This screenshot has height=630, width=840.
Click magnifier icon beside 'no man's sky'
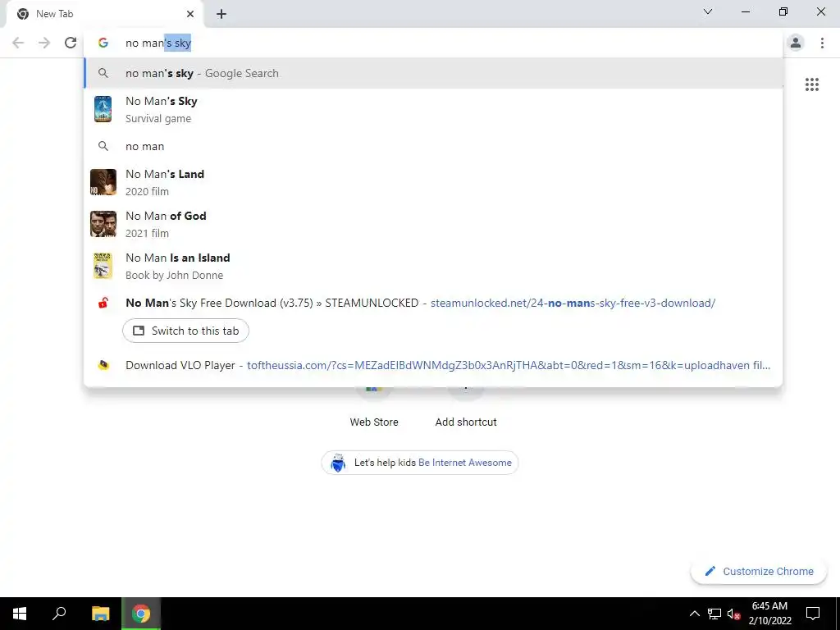(x=103, y=73)
